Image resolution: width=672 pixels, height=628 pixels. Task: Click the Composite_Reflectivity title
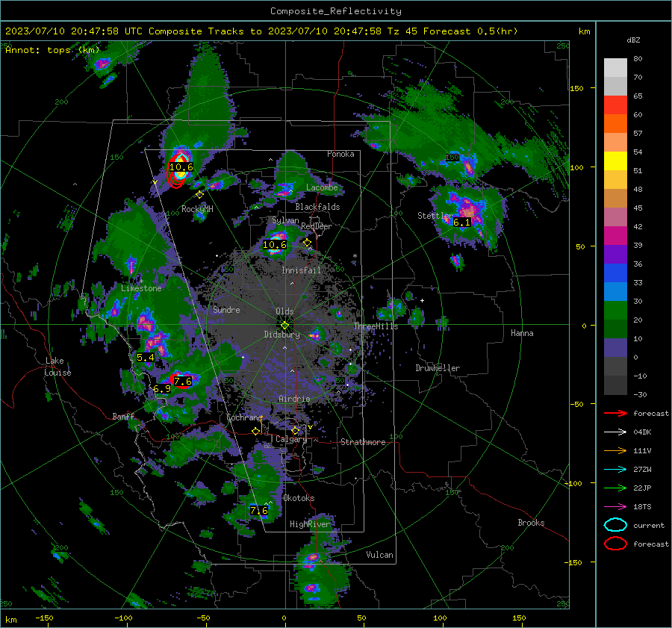coord(335,11)
